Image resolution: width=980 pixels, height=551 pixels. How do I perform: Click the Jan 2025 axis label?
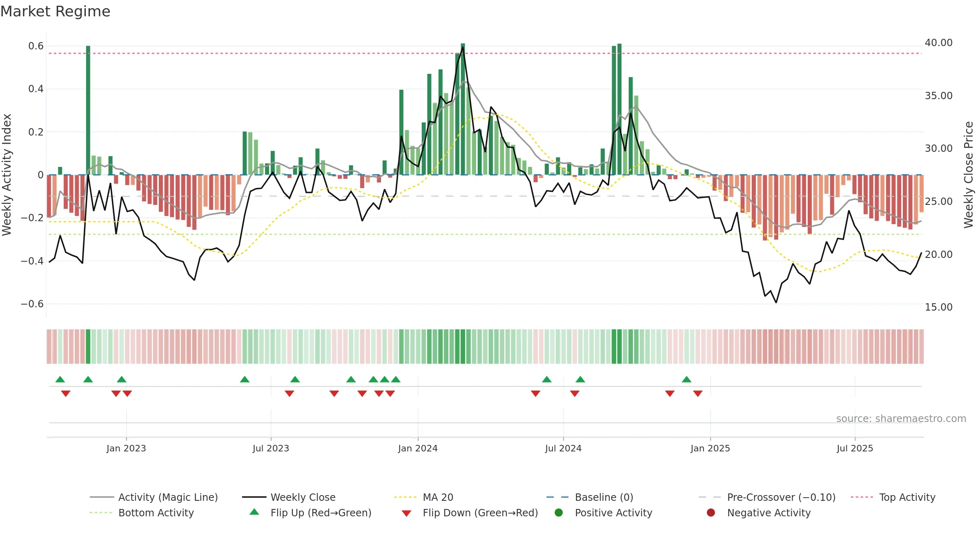point(710,448)
